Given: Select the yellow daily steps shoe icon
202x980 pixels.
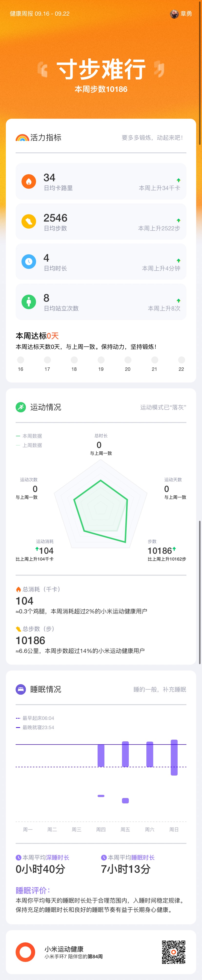Looking at the screenshot, I should [29, 222].
